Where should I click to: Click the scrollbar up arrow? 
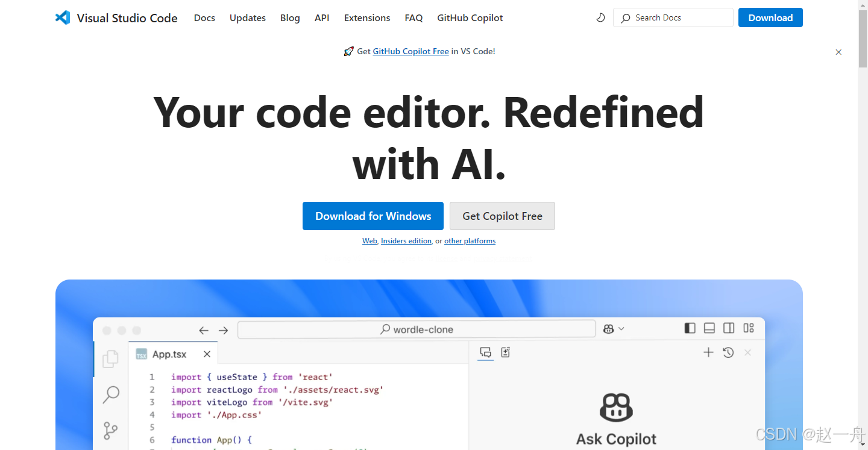coord(863,5)
